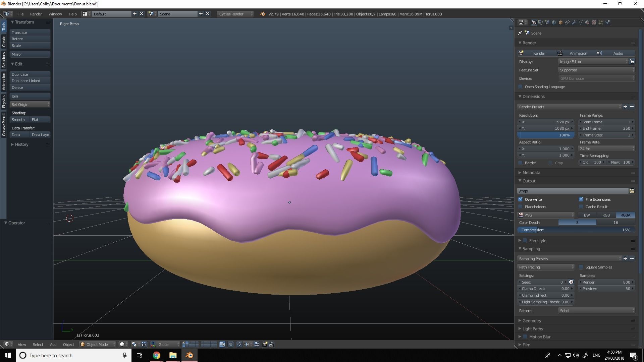
Task: Click the output folder browse icon
Action: [x=632, y=191]
